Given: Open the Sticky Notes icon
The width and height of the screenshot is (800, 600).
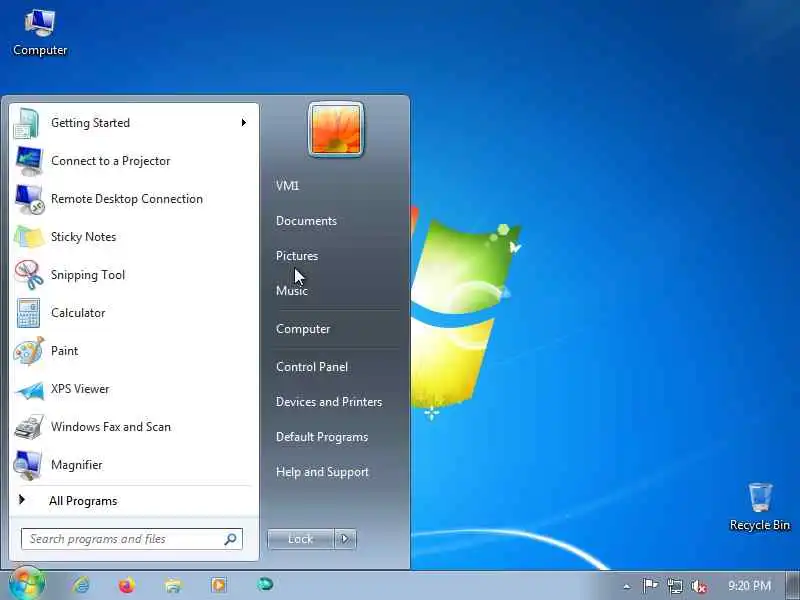Looking at the screenshot, I should click(29, 237).
